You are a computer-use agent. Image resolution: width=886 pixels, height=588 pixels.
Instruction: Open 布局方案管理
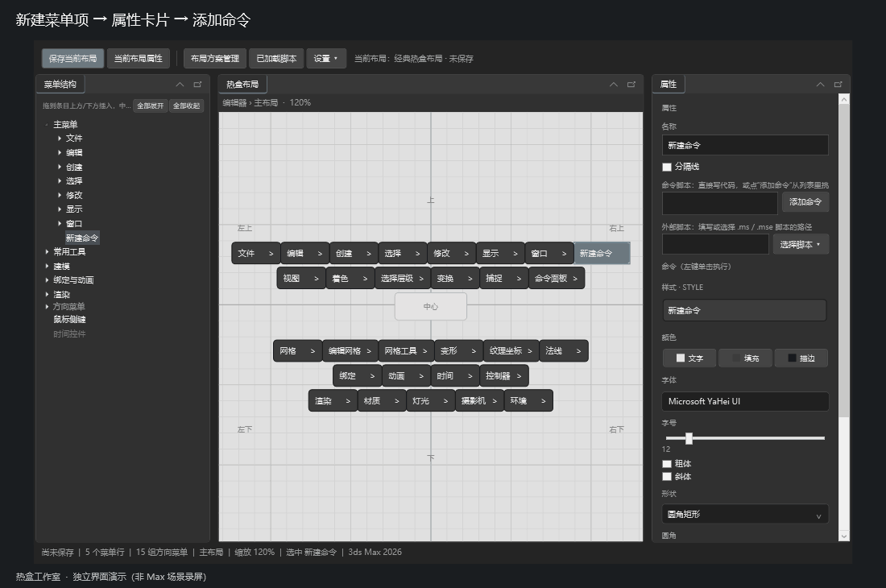(215, 58)
